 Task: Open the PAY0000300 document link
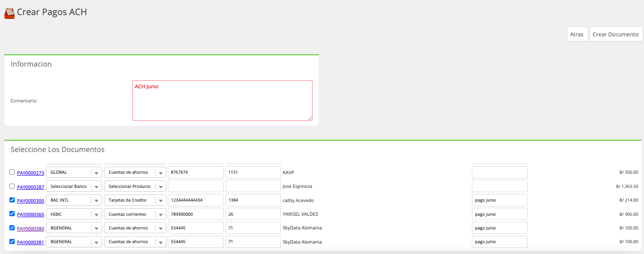pyautogui.click(x=31, y=201)
